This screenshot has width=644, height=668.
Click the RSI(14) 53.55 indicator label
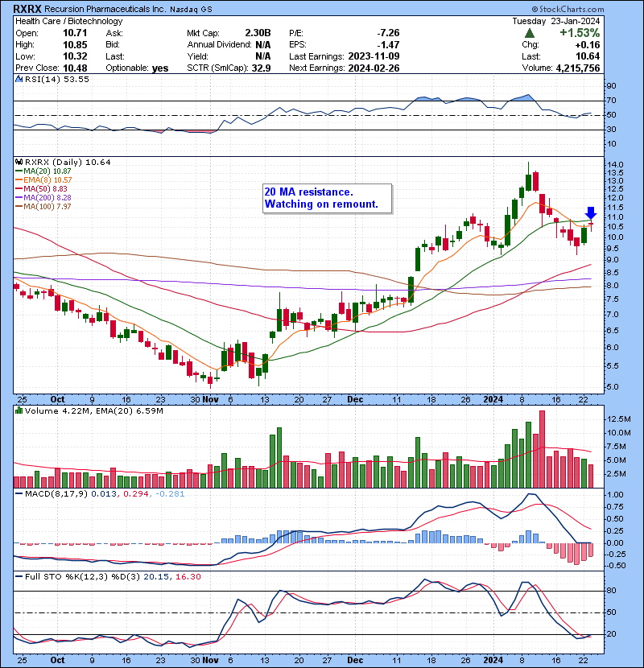pyautogui.click(x=57, y=79)
